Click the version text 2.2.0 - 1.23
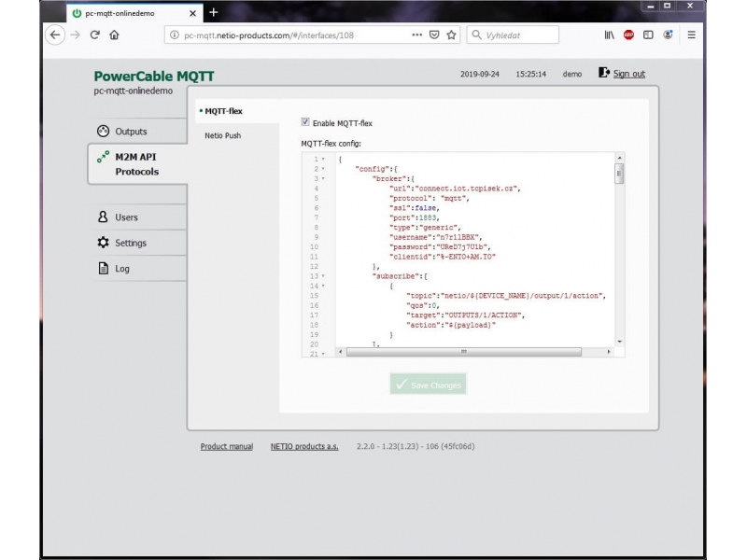The height and width of the screenshot is (560, 747). [416, 446]
